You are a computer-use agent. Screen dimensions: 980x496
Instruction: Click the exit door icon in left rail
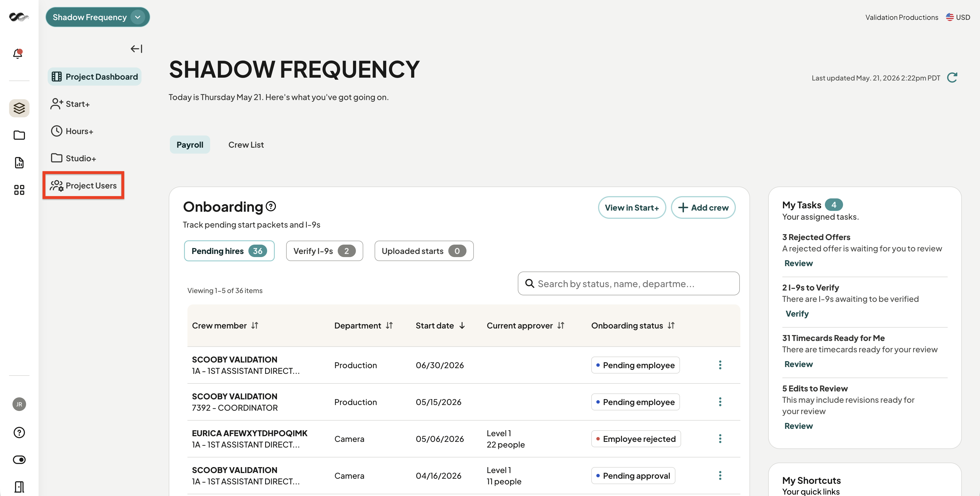point(19,487)
